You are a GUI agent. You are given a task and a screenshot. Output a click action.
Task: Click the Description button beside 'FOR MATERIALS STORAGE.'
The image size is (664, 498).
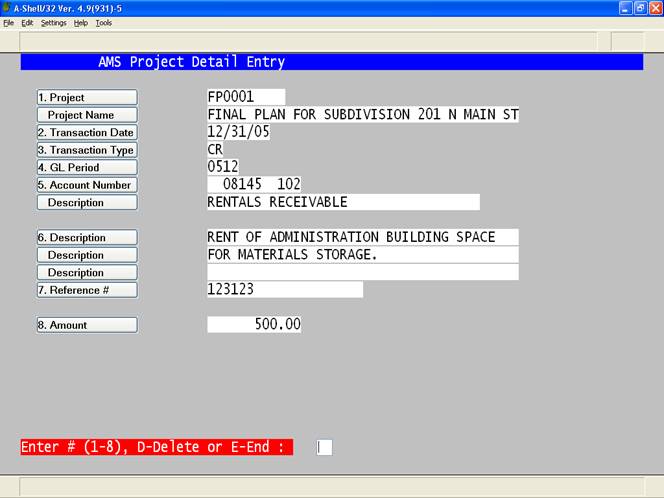pos(87,255)
